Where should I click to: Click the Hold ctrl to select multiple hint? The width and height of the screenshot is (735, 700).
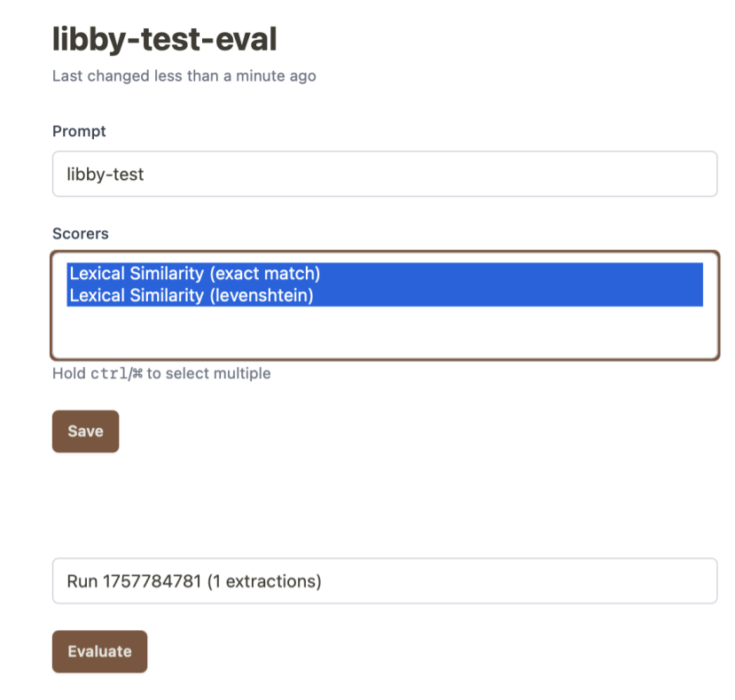point(161,373)
